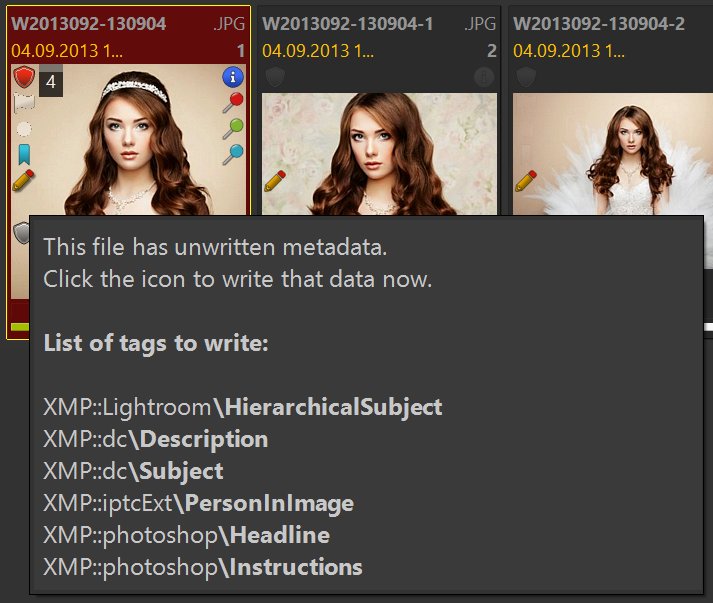Screen dimensions: 713x603
Task: Click the red protection shield on W2013092-130904
Action: tap(24, 77)
